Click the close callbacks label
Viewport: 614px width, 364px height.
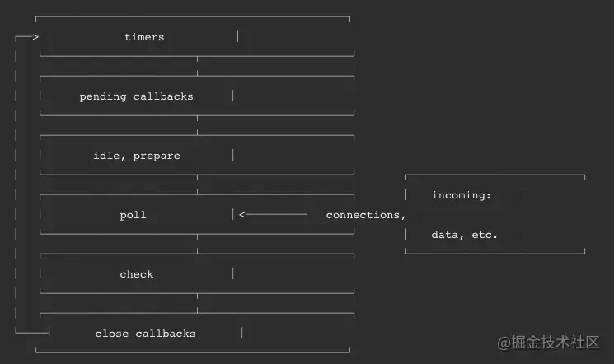pyautogui.click(x=145, y=334)
